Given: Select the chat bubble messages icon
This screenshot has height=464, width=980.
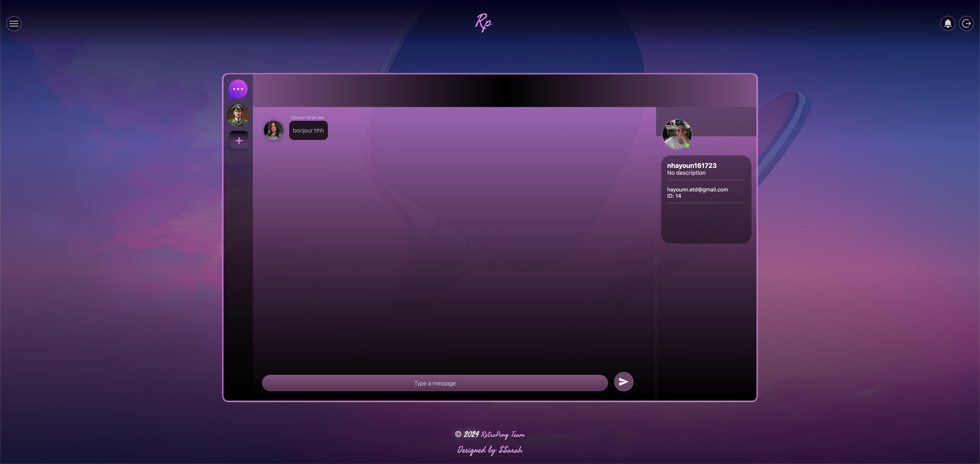Looking at the screenshot, I should pyautogui.click(x=238, y=89).
